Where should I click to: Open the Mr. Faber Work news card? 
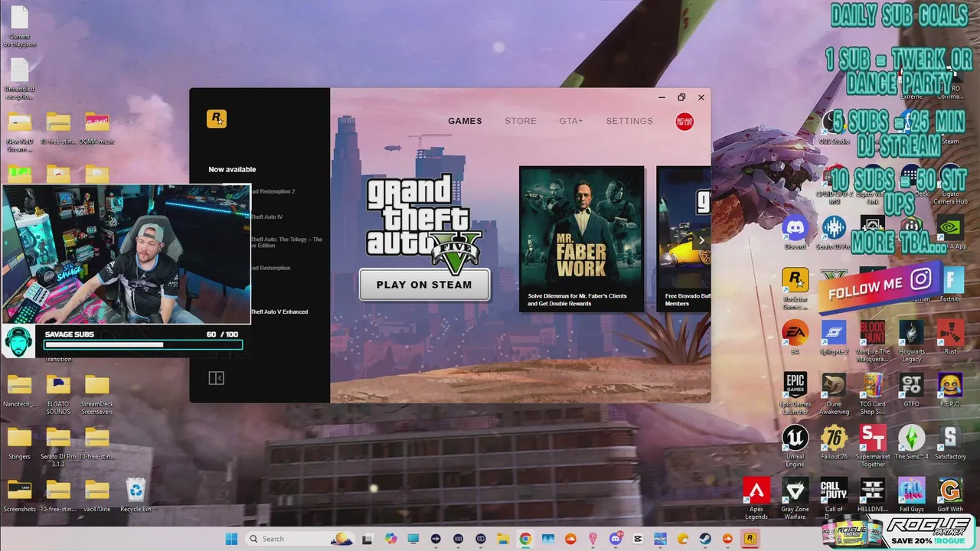582,239
